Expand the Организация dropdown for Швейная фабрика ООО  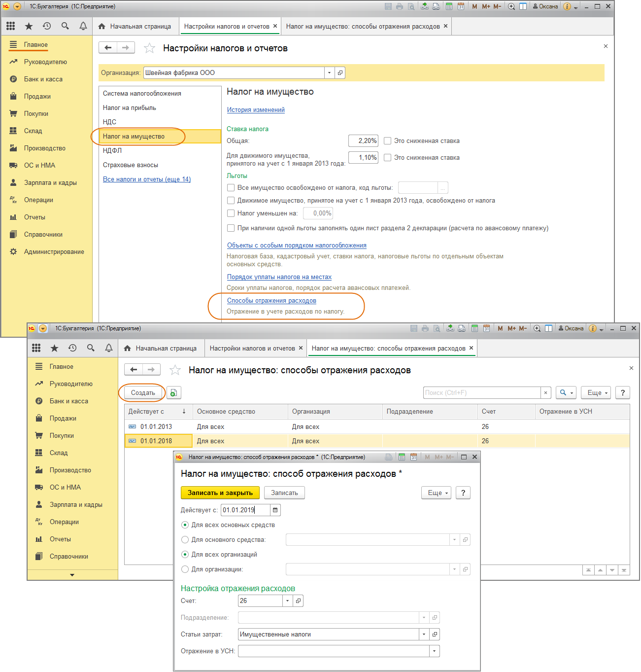pos(329,73)
